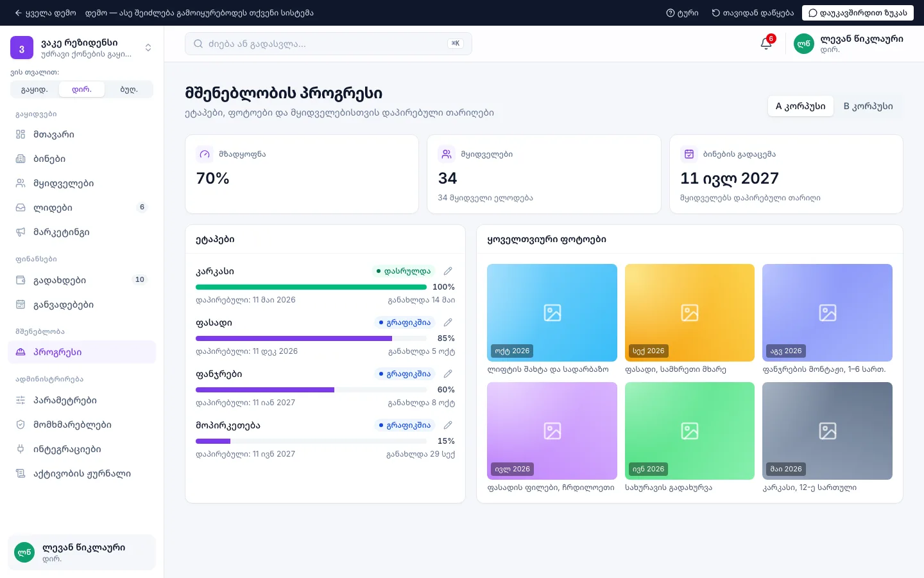Open the ოქტ 2026 photo thumbnail
Screen dimensions: 924x578
(x=552, y=313)
